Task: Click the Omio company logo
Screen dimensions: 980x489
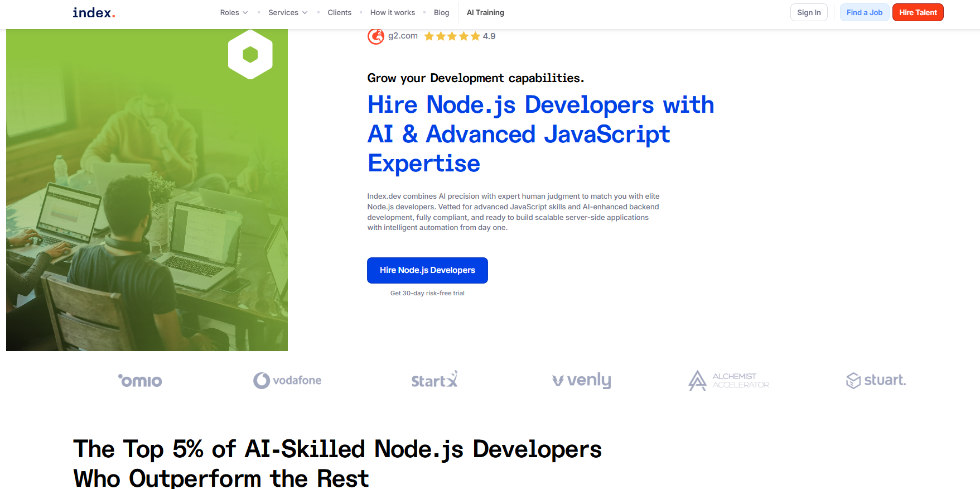Action: [140, 381]
